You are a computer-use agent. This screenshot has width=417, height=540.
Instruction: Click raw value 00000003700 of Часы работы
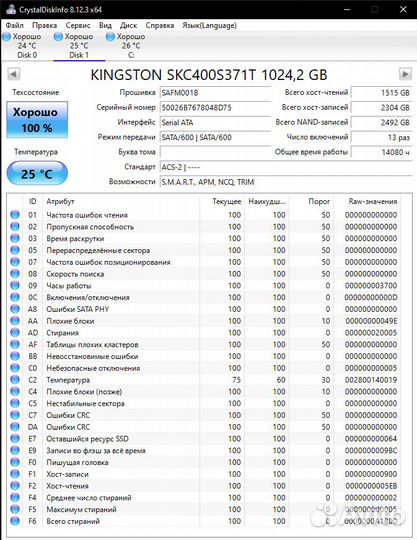(371, 285)
